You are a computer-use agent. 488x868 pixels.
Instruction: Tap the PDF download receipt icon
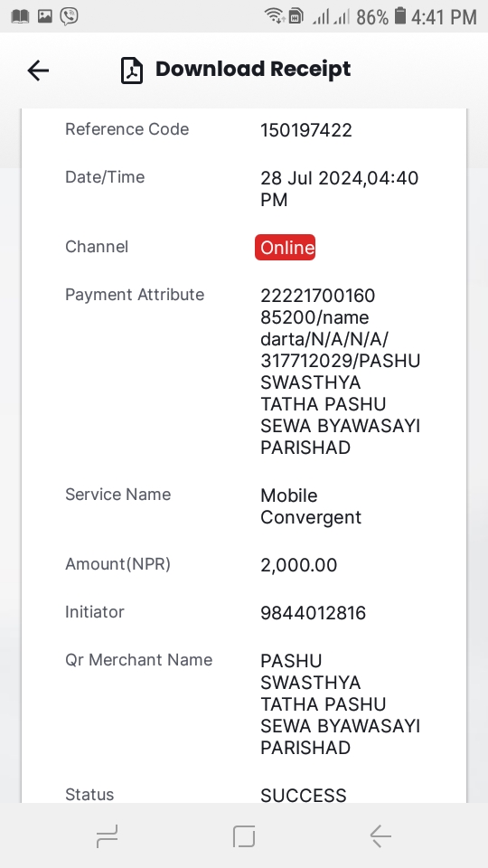pos(132,71)
